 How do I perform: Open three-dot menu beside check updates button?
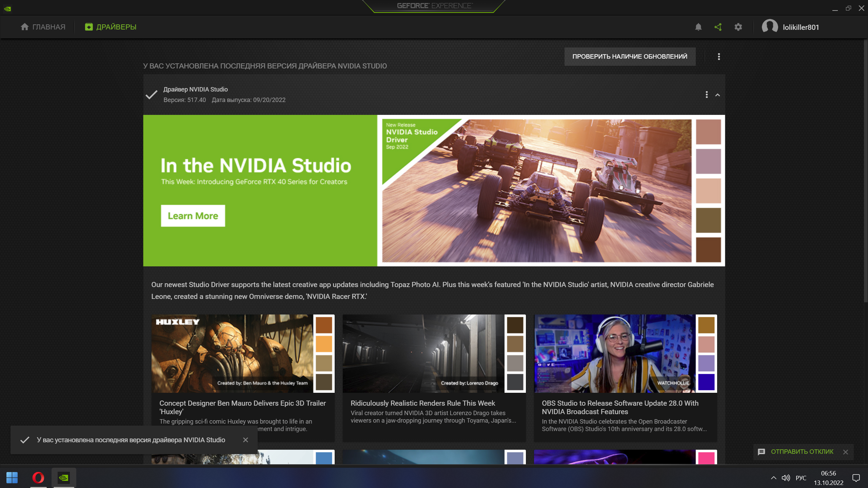click(719, 57)
